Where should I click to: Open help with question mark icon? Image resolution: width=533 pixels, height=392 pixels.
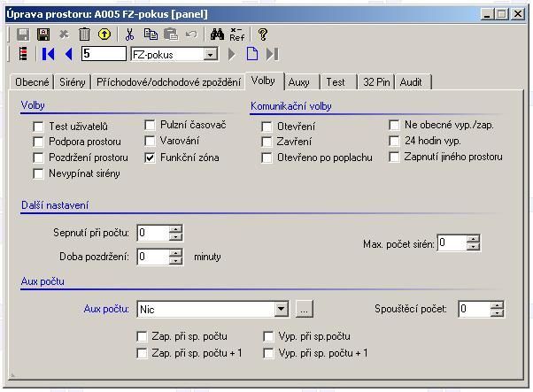tap(263, 35)
